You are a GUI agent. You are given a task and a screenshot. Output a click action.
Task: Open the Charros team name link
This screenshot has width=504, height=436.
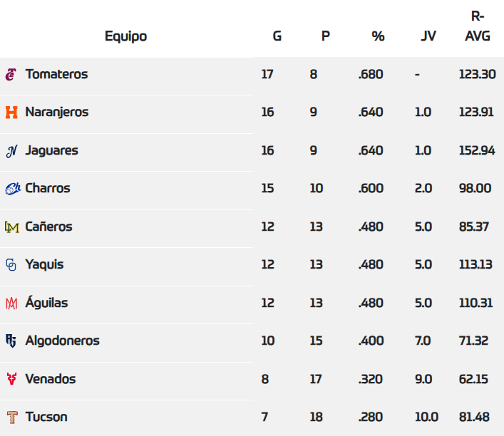click(48, 189)
